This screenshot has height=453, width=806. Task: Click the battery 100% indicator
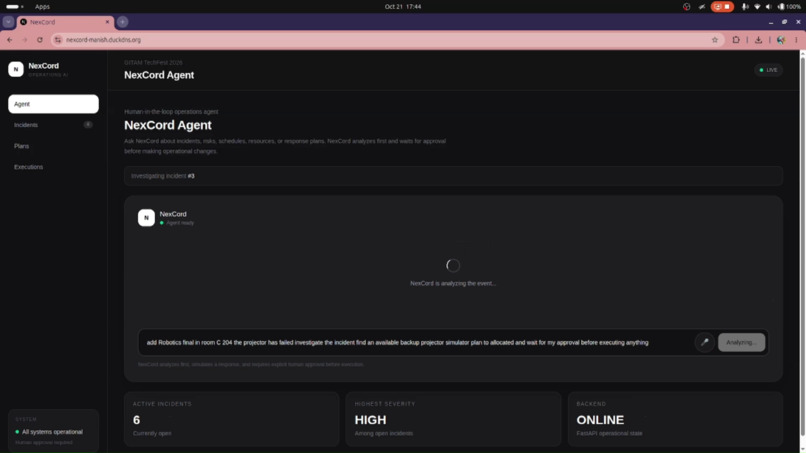click(x=789, y=7)
